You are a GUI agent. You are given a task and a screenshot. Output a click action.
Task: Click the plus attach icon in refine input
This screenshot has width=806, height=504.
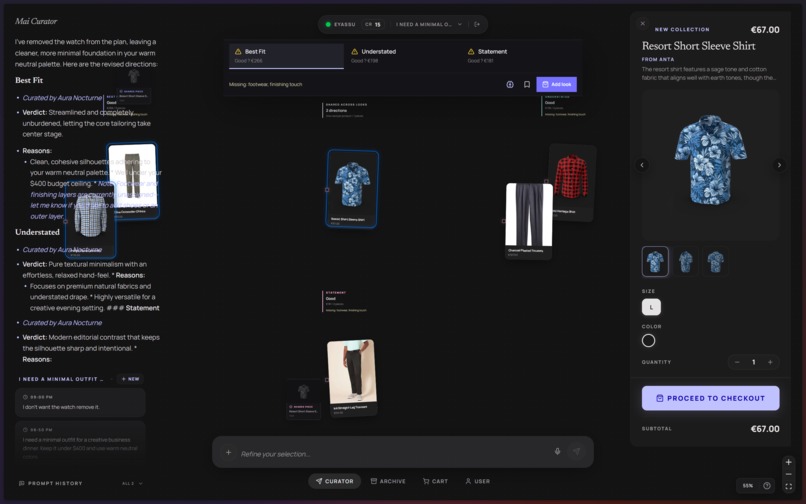click(x=228, y=453)
